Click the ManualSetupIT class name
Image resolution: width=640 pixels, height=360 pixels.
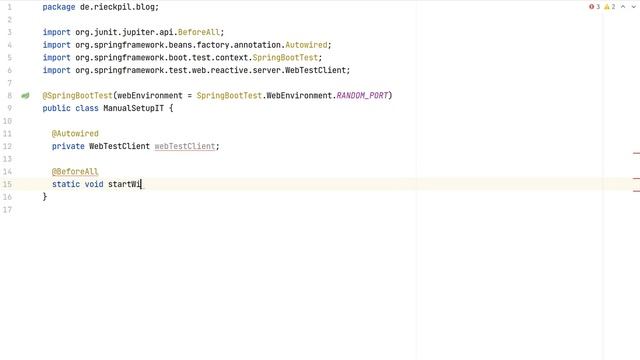[133, 109]
